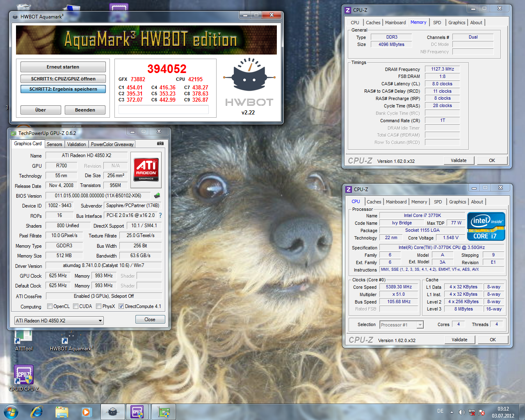Click SCHRITT1: CPUZ/GPUZ öffnen button

click(63, 79)
